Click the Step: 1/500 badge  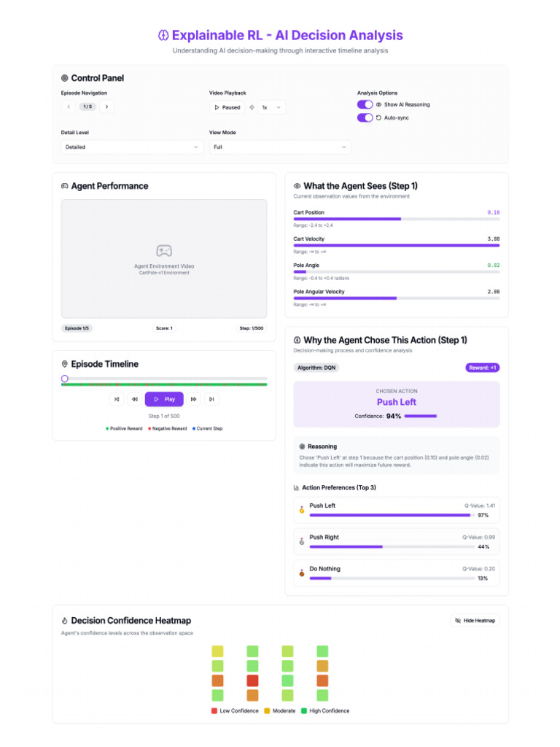tap(251, 328)
